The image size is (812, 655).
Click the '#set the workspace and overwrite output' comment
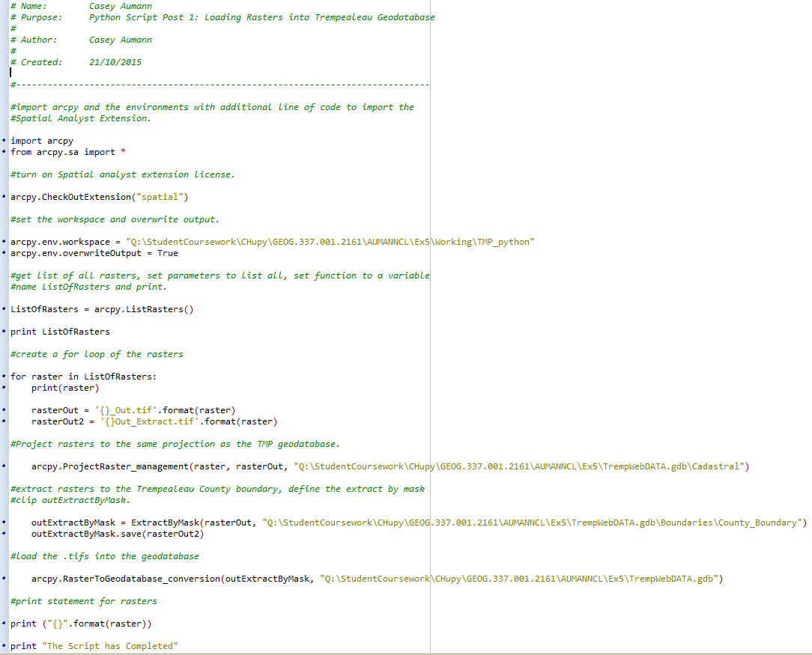tap(115, 219)
